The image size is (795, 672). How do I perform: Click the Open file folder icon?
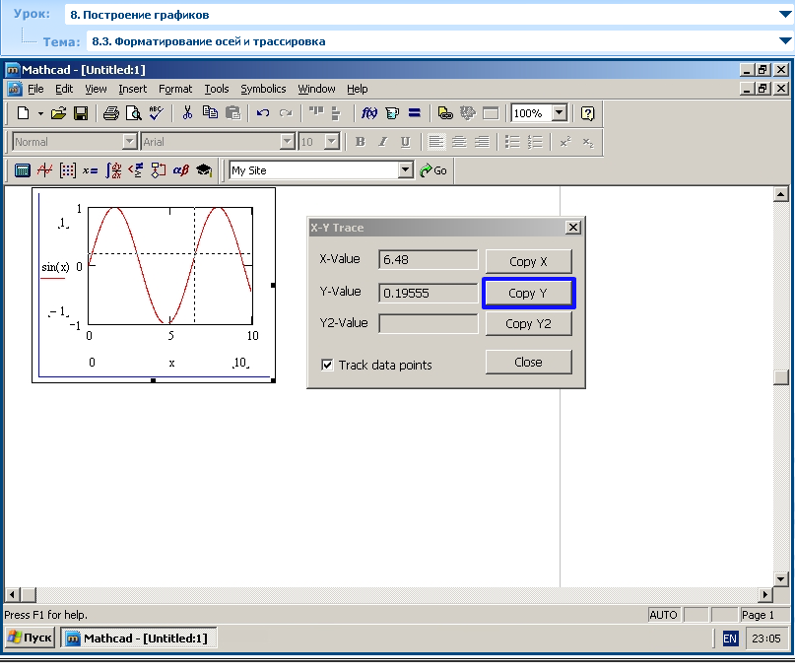tap(58, 113)
